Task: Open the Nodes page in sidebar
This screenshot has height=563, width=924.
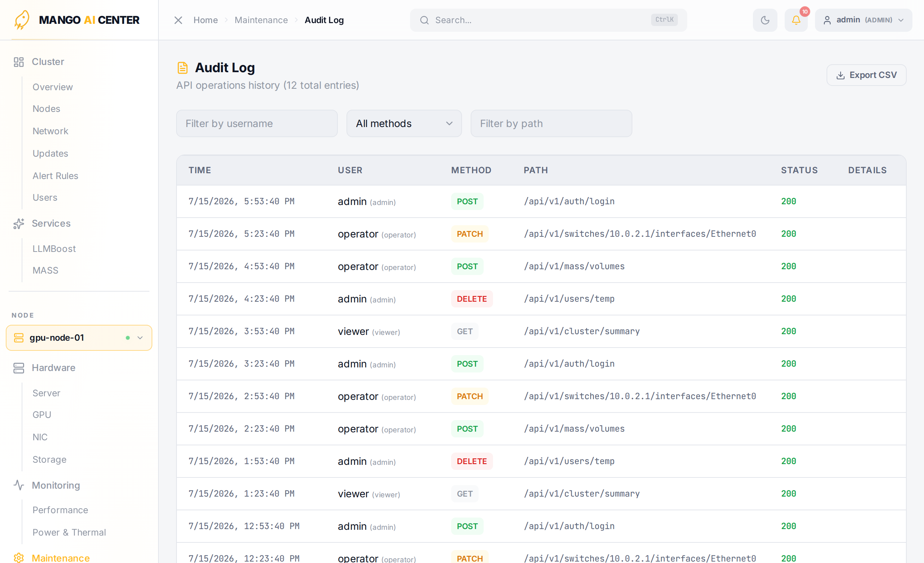Action: point(46,109)
